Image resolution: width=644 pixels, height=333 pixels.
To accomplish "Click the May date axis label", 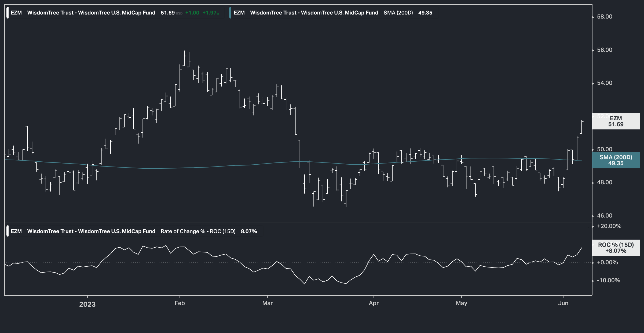I will (x=462, y=303).
